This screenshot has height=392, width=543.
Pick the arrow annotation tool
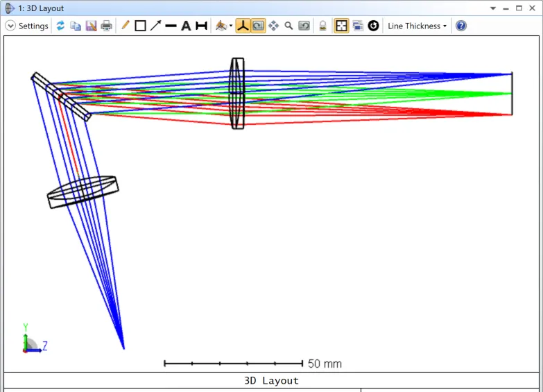pyautogui.click(x=155, y=26)
